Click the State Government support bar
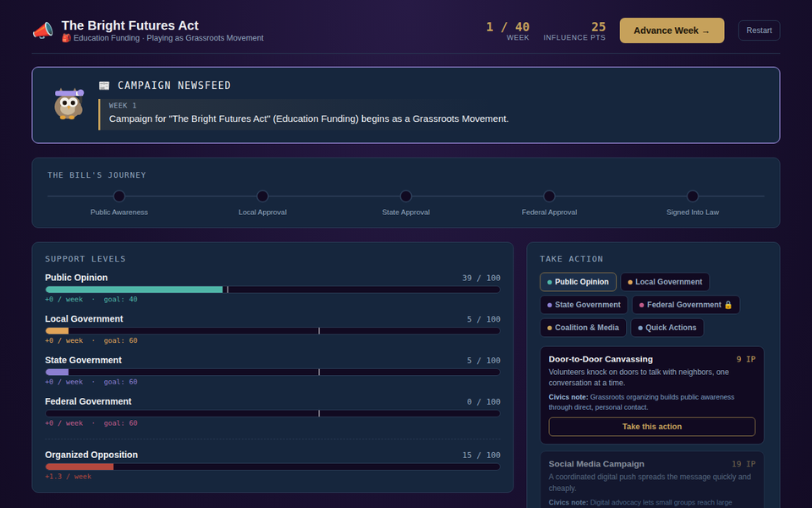Image resolution: width=812 pixels, height=508 pixels. 272,373
